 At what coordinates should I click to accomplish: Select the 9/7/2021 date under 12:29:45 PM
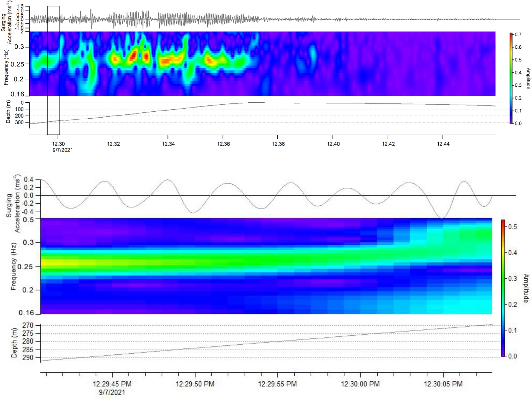tap(112, 392)
